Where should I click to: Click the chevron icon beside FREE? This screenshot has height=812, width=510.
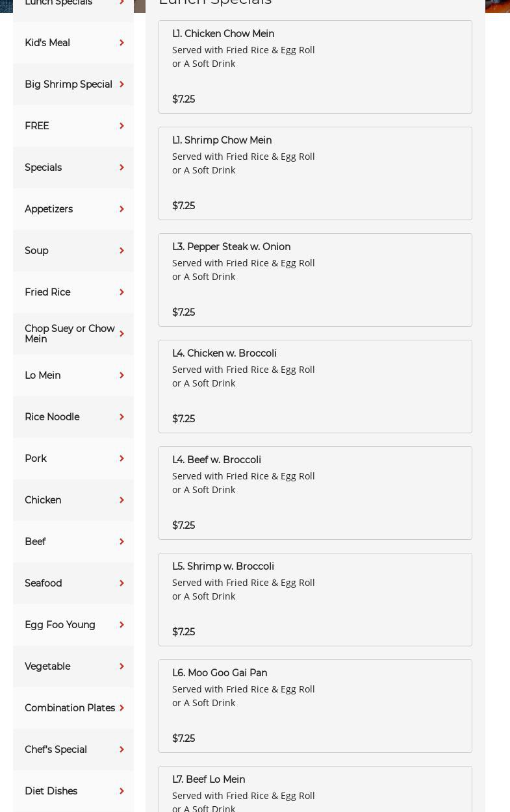pyautogui.click(x=121, y=126)
